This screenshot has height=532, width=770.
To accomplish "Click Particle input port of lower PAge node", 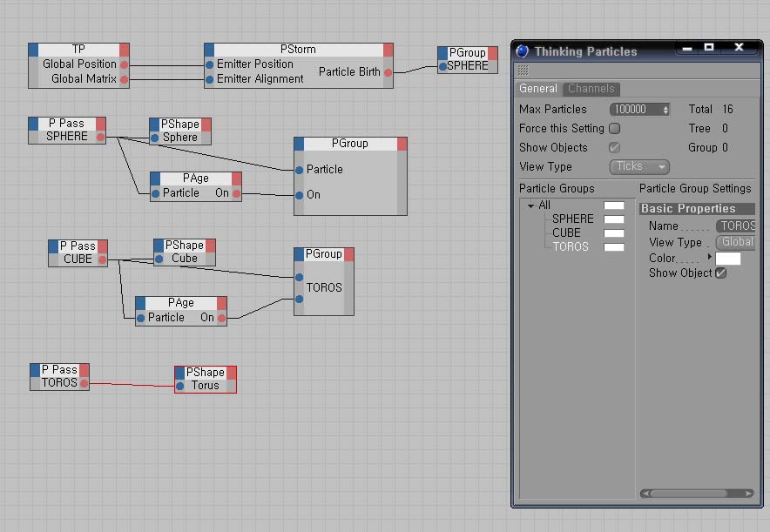I will click(141, 318).
